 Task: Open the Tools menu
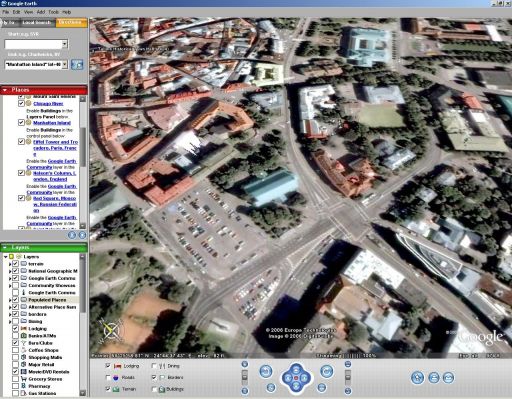pos(53,12)
